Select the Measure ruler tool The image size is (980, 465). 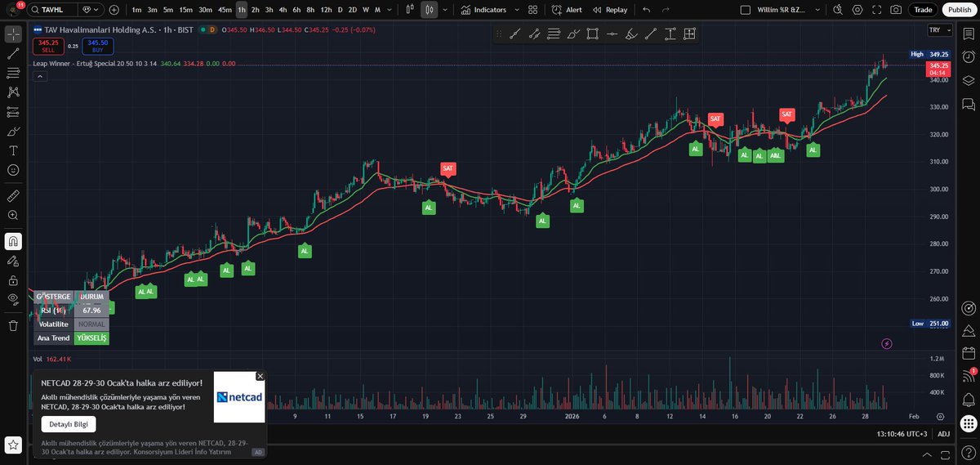(13, 195)
